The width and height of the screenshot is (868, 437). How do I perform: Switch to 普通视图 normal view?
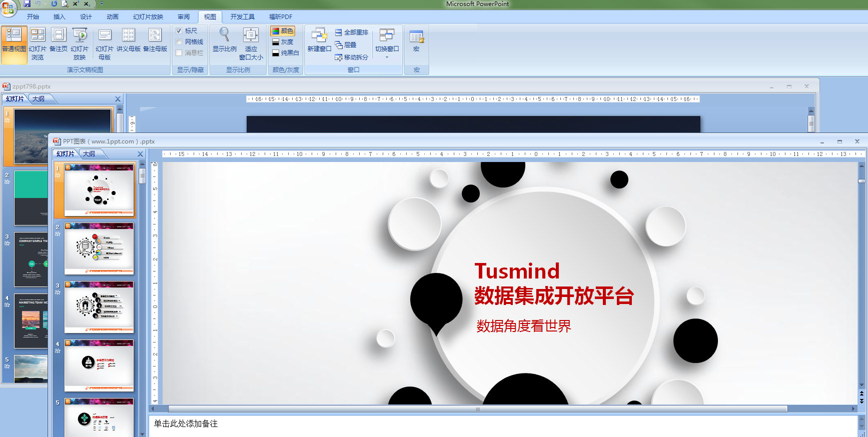tap(14, 44)
